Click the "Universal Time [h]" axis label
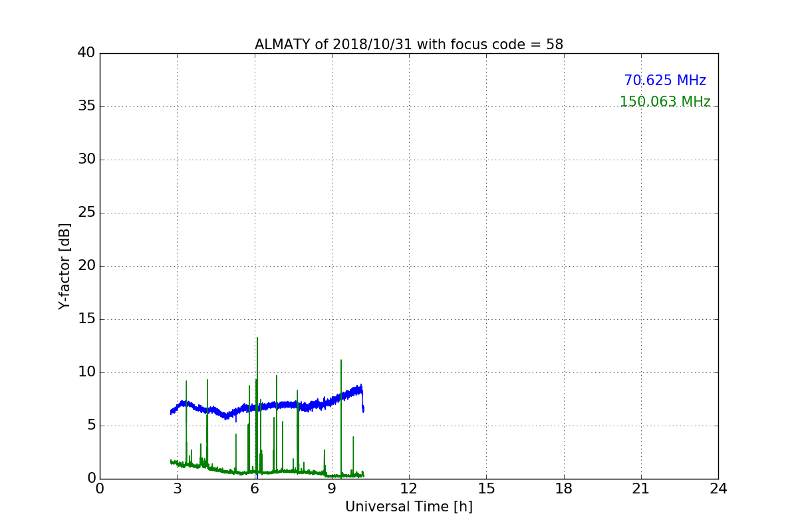The height and width of the screenshot is (532, 798). tap(409, 507)
